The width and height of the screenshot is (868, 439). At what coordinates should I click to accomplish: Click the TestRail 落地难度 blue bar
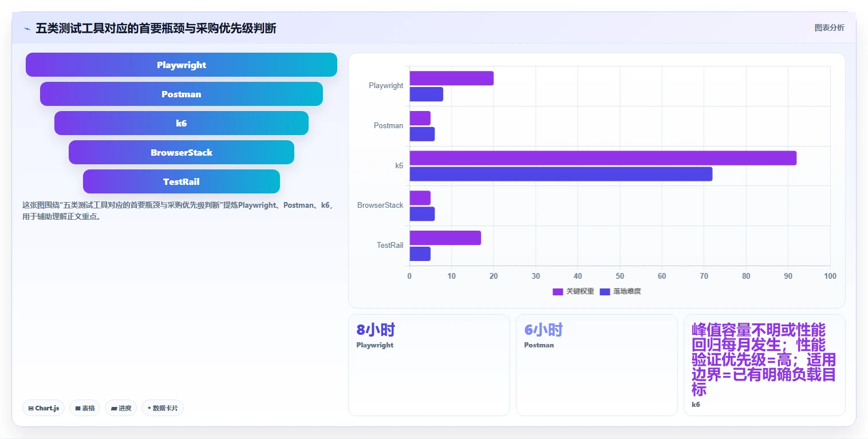pos(420,254)
